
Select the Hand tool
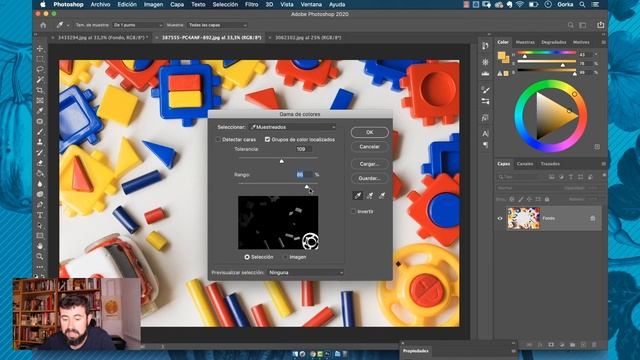40,246
